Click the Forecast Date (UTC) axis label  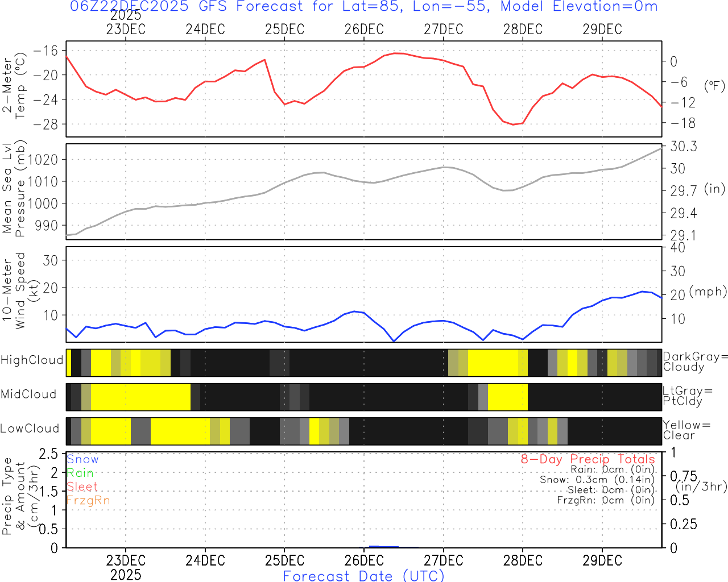pos(364,576)
